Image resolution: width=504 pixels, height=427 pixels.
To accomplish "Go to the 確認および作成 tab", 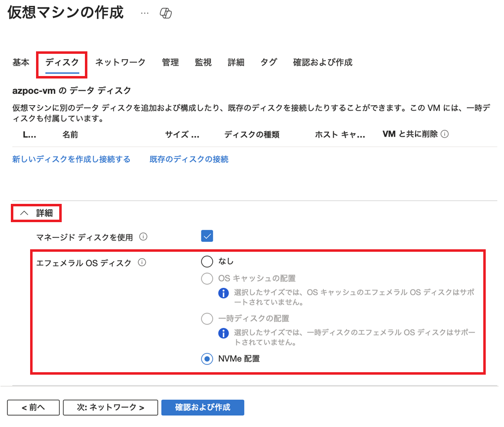I will point(323,62).
